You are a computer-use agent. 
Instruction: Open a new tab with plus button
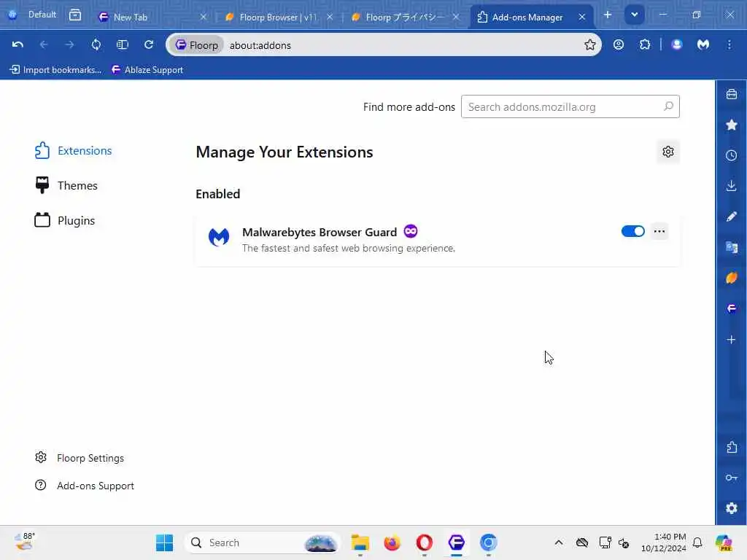point(608,15)
